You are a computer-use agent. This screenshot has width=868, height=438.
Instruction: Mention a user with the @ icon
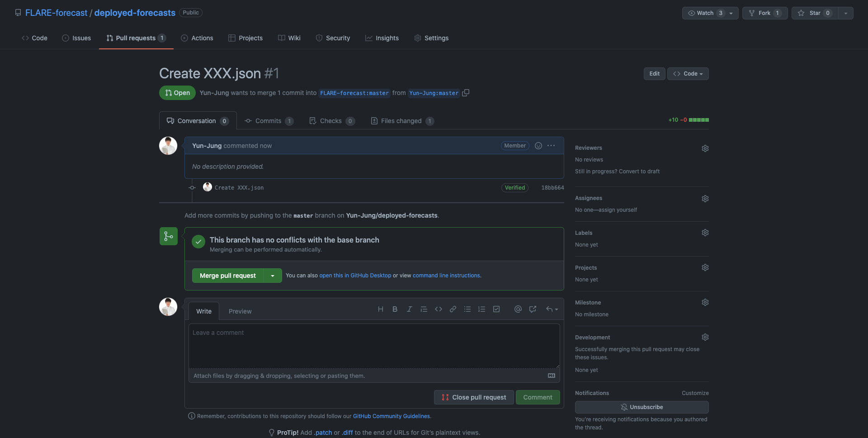(x=518, y=309)
